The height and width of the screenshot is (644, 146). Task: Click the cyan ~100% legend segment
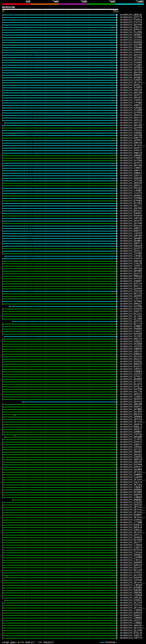tap(130, 4)
